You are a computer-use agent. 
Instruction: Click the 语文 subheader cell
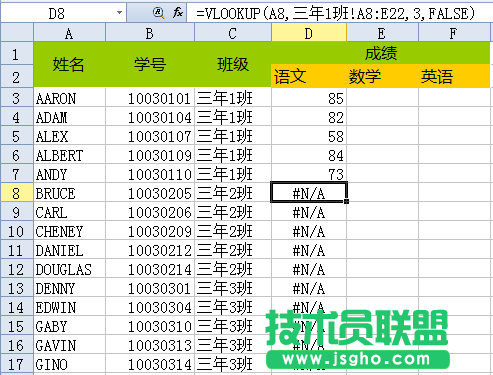pyautogui.click(x=309, y=76)
